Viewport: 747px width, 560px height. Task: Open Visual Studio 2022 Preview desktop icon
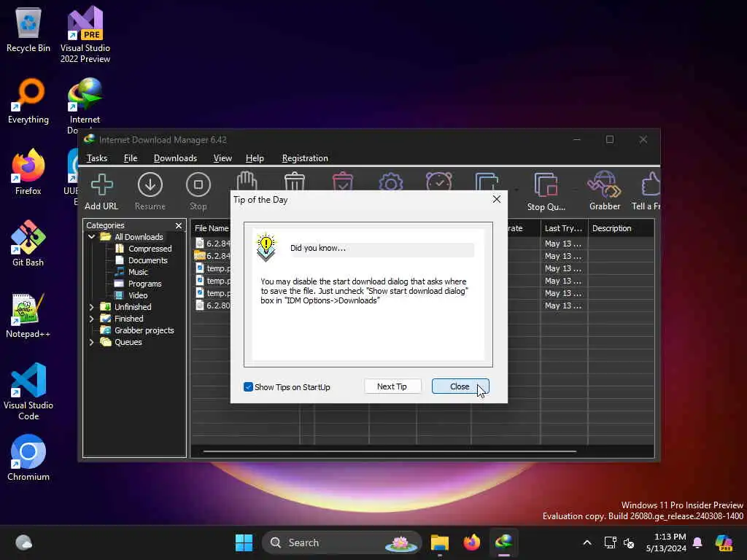click(85, 34)
